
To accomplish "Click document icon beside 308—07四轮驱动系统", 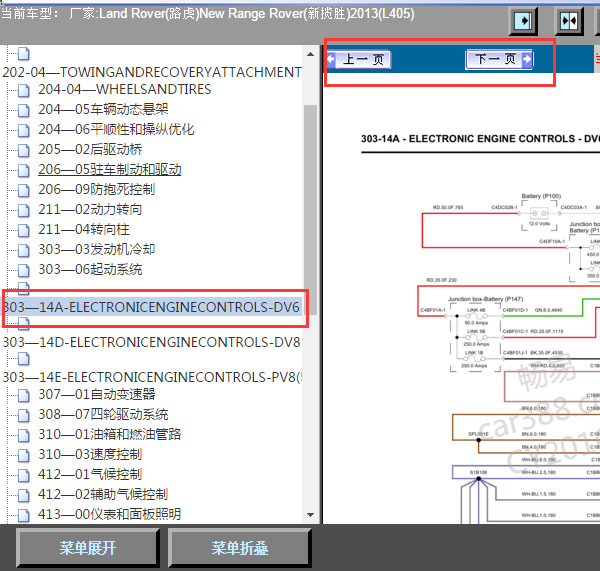I will click(x=24, y=415).
